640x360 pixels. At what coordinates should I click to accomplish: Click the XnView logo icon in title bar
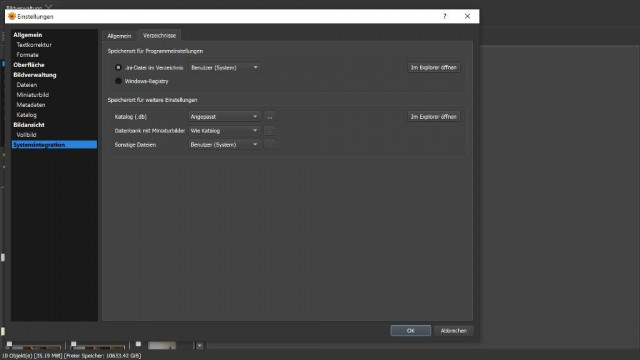click(12, 16)
